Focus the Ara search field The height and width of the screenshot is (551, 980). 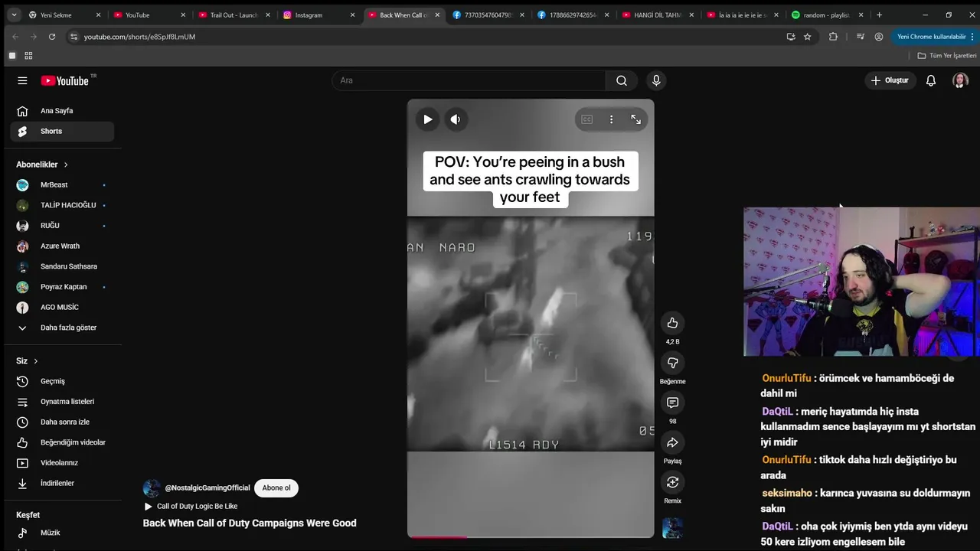point(469,80)
